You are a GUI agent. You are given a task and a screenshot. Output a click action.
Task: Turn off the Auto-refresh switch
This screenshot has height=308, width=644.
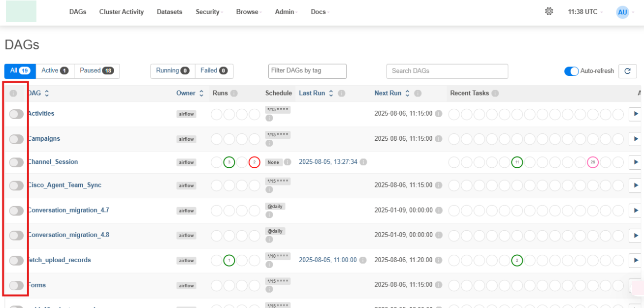(571, 71)
